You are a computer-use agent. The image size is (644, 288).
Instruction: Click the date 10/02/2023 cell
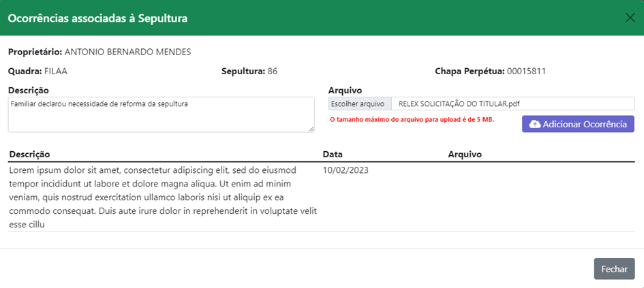click(x=346, y=170)
